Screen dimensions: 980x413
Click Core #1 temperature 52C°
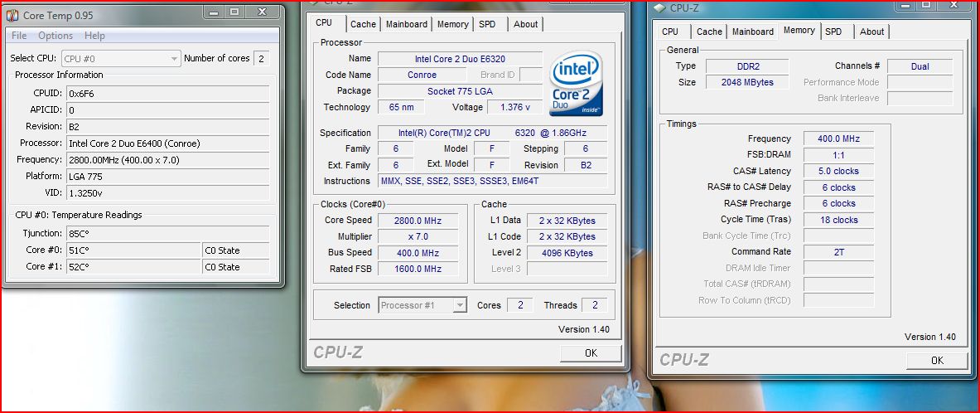133,266
